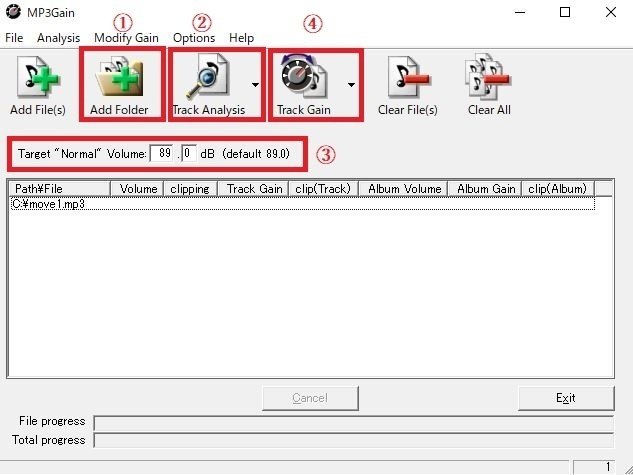This screenshot has width=633, height=475.
Task: Expand the Track Analysis dropdown arrow
Action: [255, 85]
